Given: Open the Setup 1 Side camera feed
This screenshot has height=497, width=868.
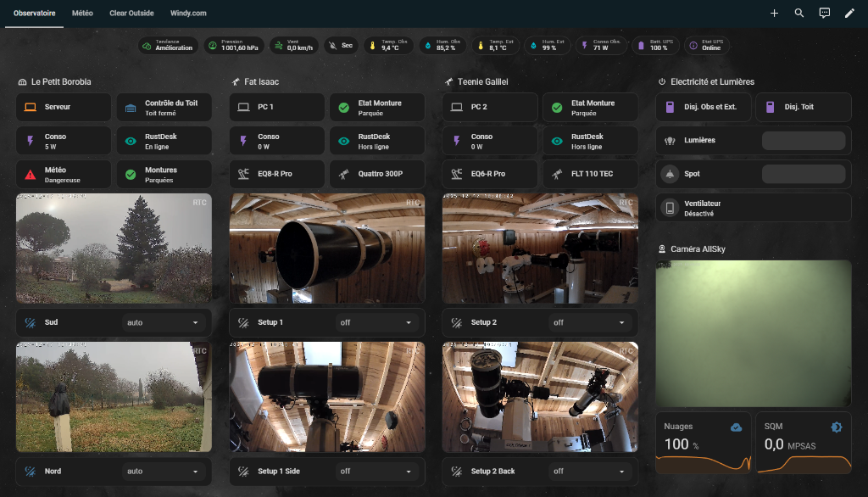Looking at the screenshot, I should 327,397.
